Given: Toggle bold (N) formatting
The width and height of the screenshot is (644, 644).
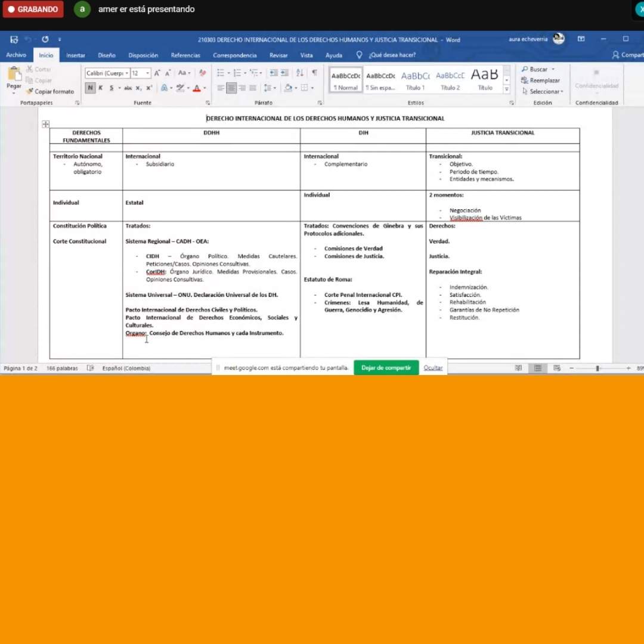Looking at the screenshot, I should point(90,88).
